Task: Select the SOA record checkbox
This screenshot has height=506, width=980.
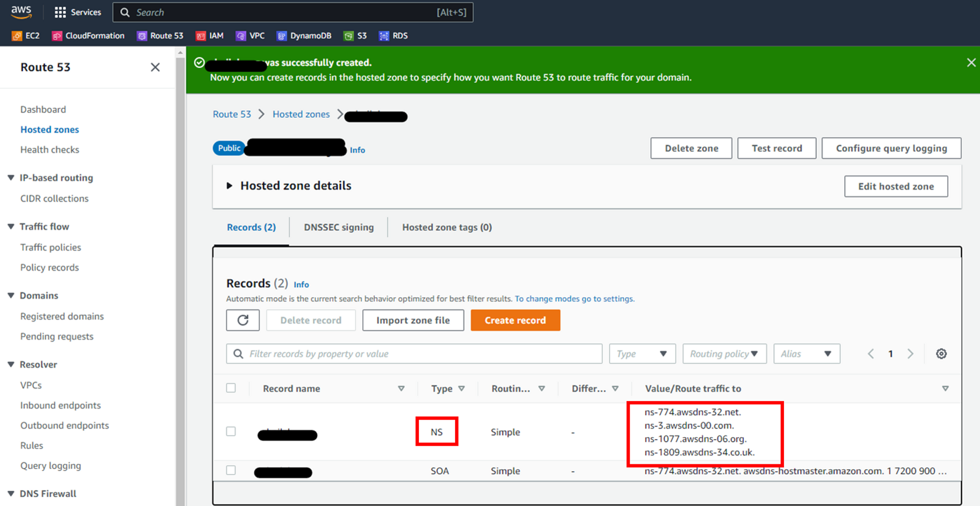Action: click(x=231, y=470)
